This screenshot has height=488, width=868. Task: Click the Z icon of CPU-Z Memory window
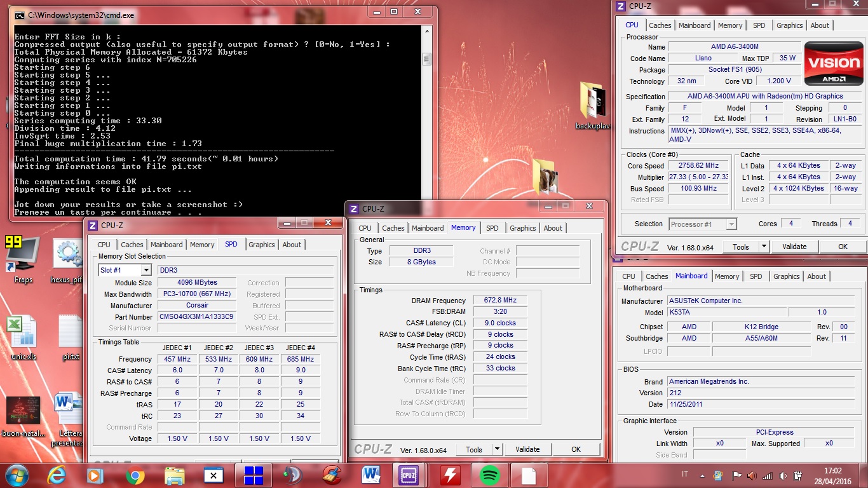tap(354, 208)
